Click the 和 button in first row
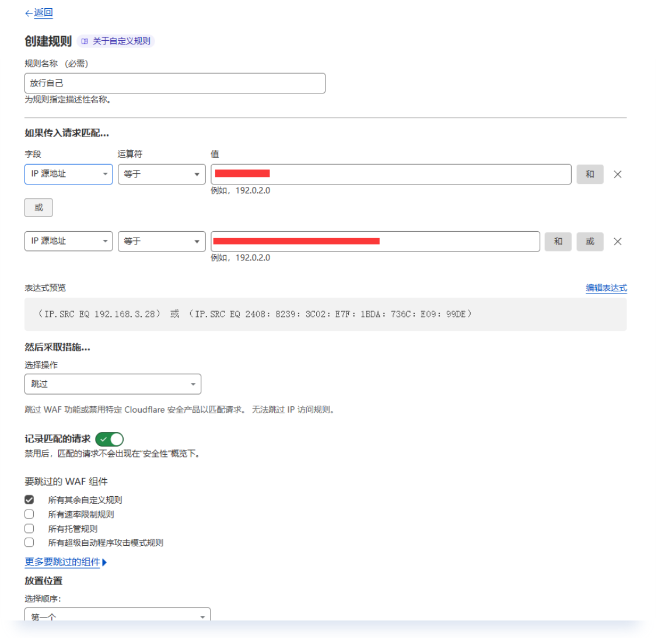 click(590, 174)
